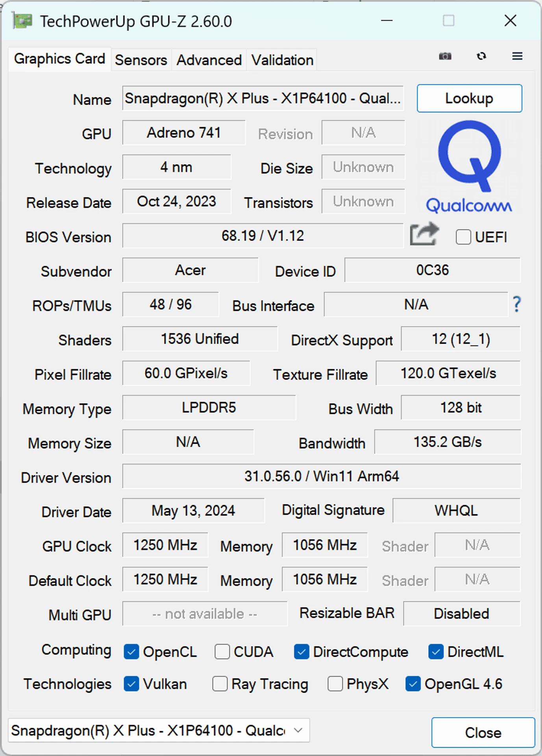This screenshot has height=756, width=542.
Task: Click the Revision N/A field
Action: click(x=363, y=133)
